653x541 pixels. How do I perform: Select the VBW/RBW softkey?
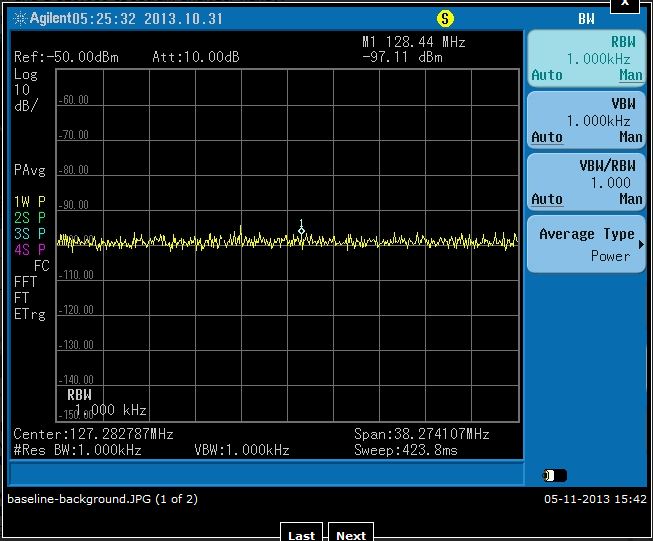coord(586,182)
